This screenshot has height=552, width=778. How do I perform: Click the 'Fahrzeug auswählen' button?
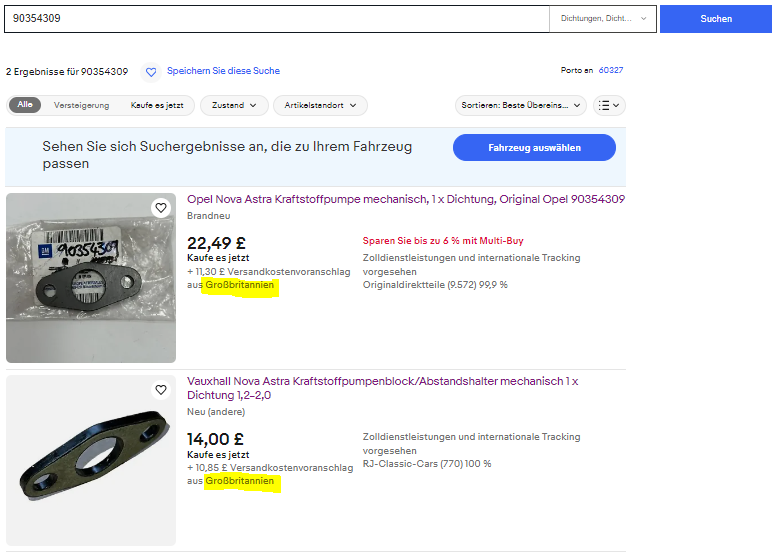[x=534, y=148]
